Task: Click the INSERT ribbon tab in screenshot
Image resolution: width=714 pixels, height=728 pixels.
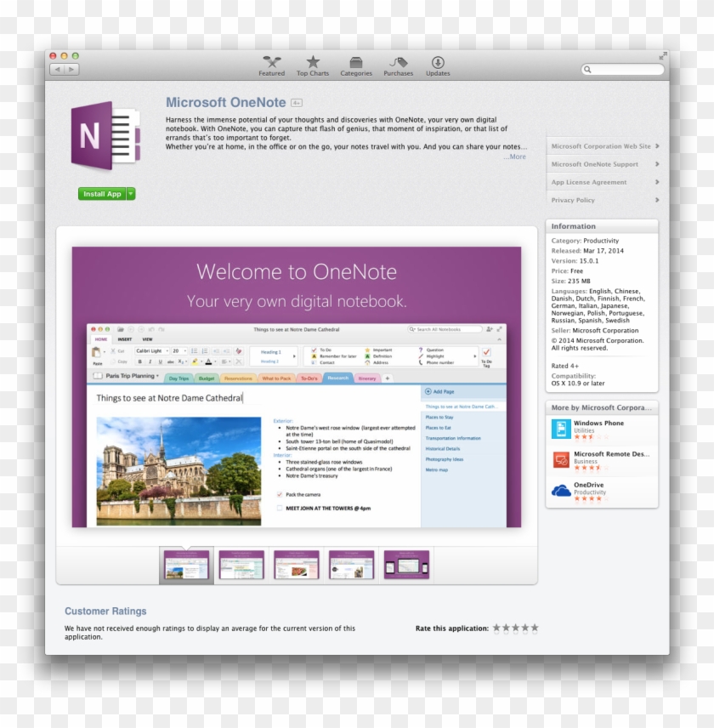Action: (x=125, y=339)
